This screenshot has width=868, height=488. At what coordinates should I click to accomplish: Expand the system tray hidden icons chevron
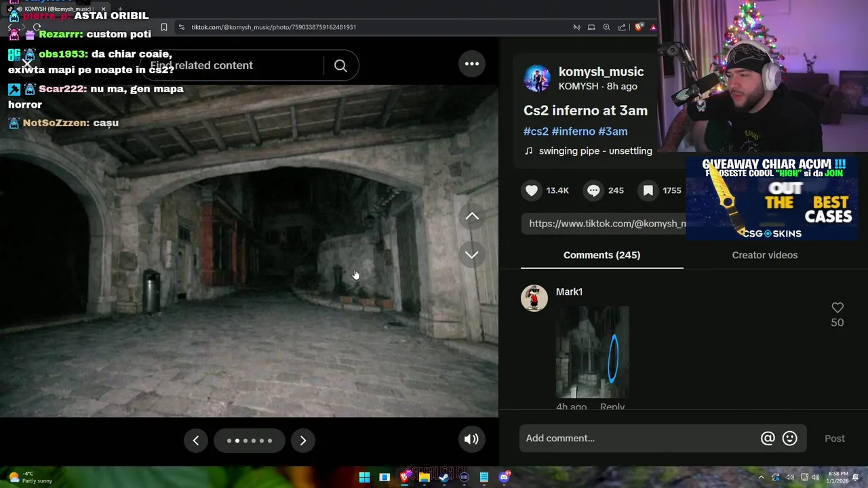coord(761,477)
